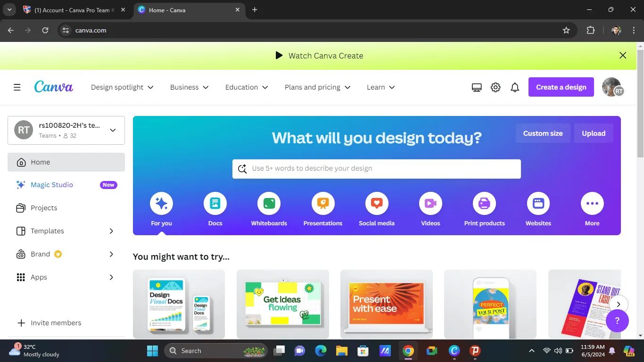Open the Design Visual Docs thumbnail

[179, 304]
